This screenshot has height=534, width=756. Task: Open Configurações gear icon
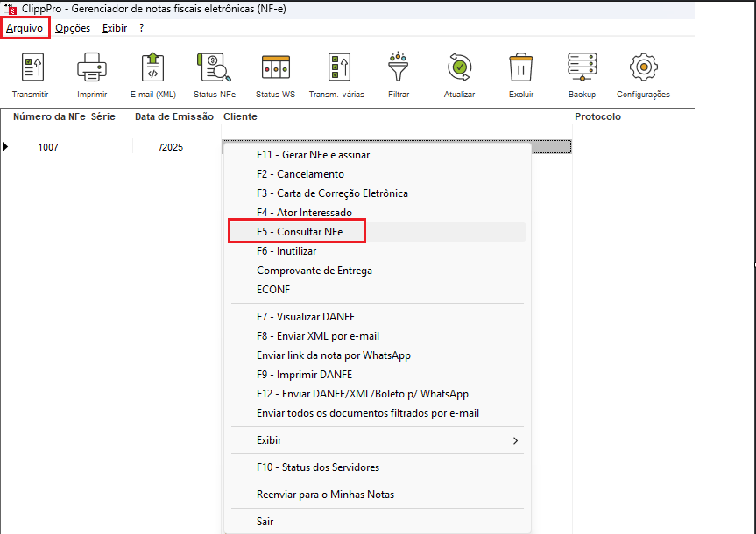643,68
